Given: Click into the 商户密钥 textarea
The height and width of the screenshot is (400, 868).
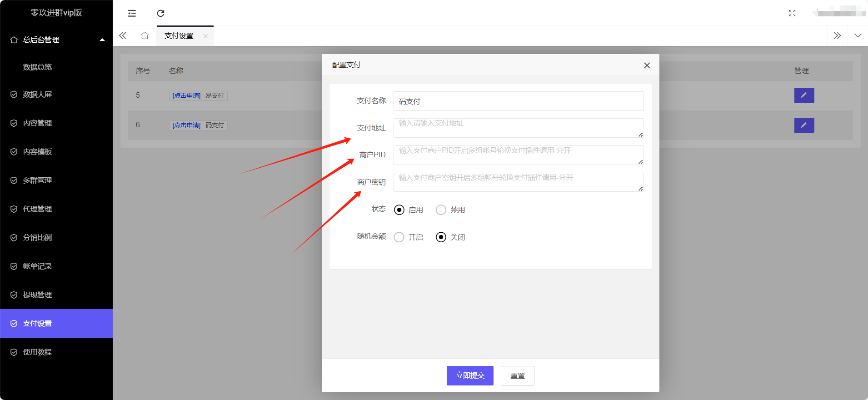Looking at the screenshot, I should coord(519,182).
